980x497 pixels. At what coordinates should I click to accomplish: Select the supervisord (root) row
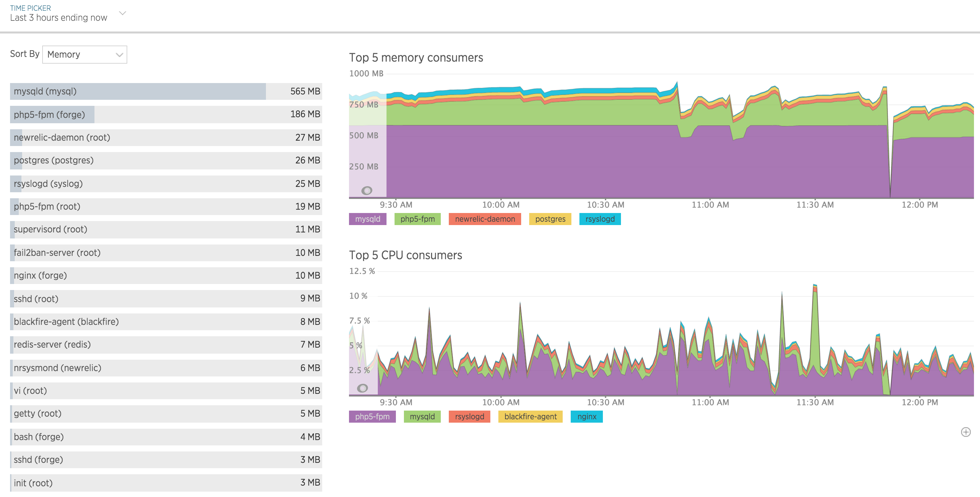(166, 229)
